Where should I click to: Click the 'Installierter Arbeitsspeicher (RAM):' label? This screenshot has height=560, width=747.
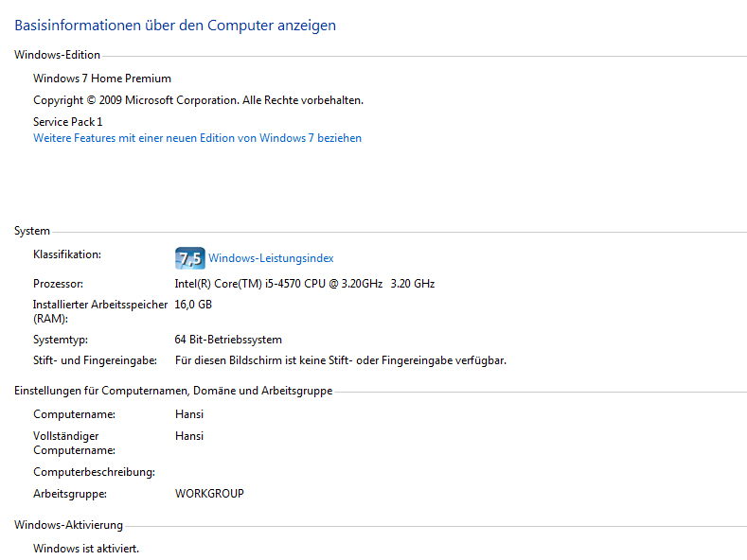point(100,311)
